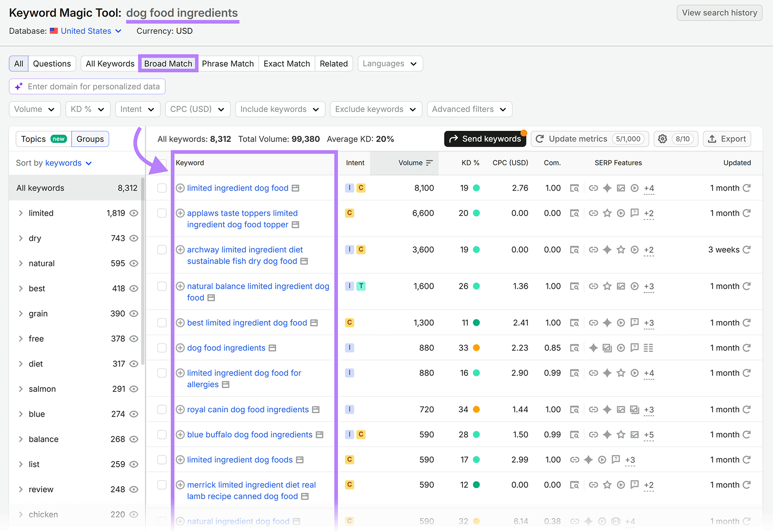The width and height of the screenshot is (773, 532).
Task: Click plus icon next to 'best limited ingredient dog food'
Action: click(180, 322)
